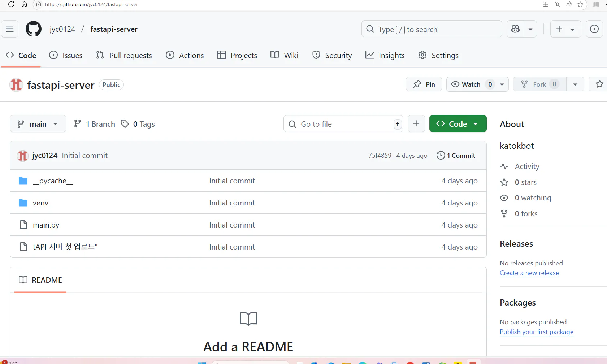This screenshot has width=607, height=364.
Task: Open the main.py file
Action: pyautogui.click(x=46, y=225)
